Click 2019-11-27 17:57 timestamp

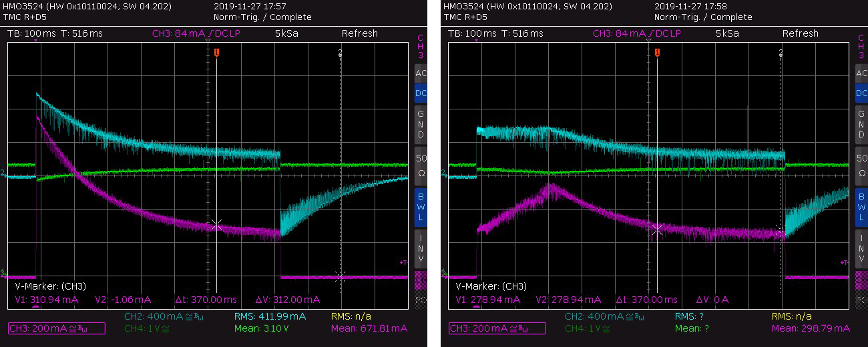(250, 6)
